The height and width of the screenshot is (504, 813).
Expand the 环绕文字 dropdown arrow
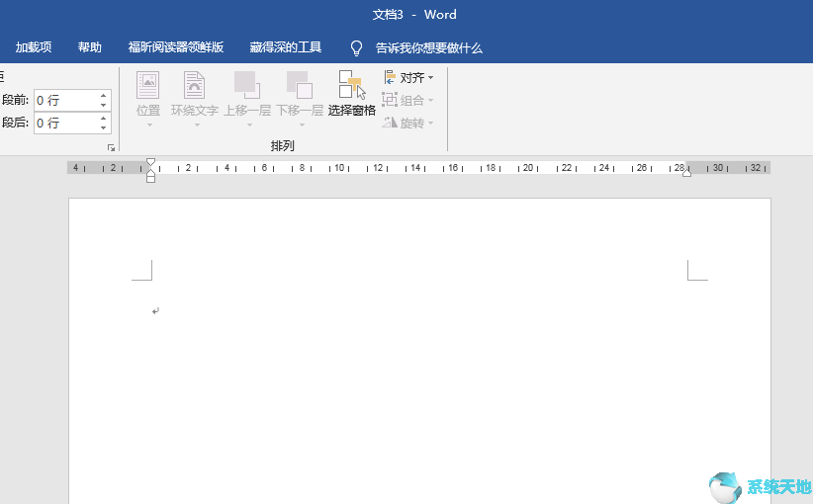[x=197, y=125]
